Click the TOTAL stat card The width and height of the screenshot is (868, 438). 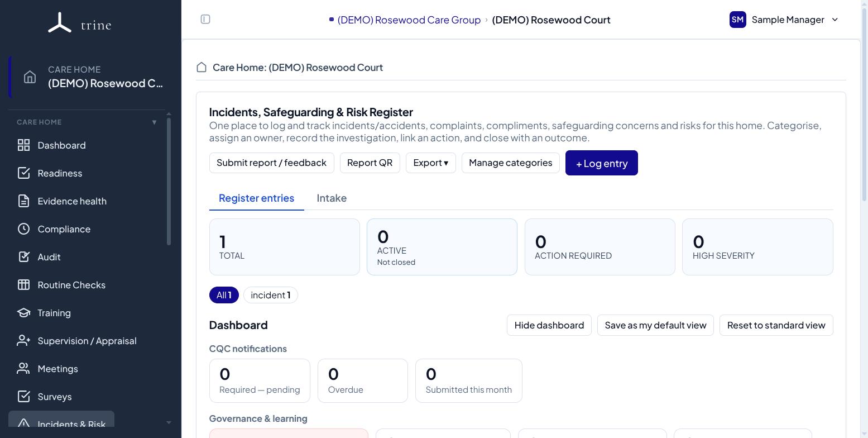pos(284,247)
